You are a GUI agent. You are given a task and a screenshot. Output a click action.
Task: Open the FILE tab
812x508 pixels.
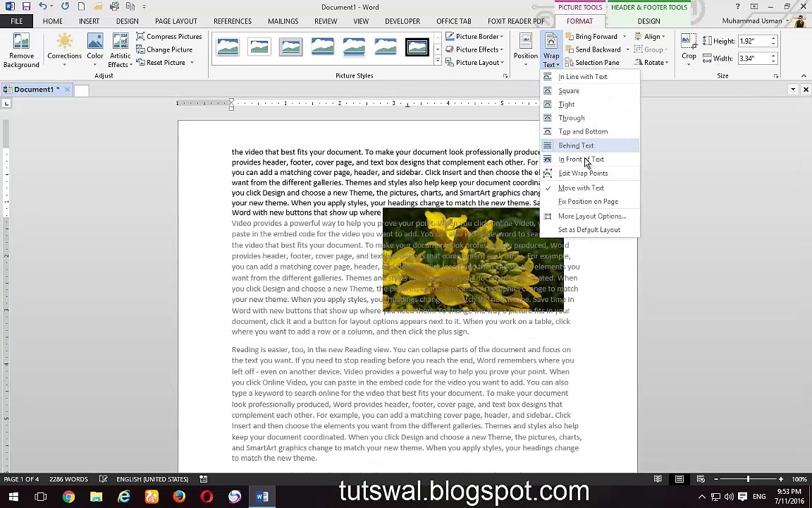pos(17,21)
